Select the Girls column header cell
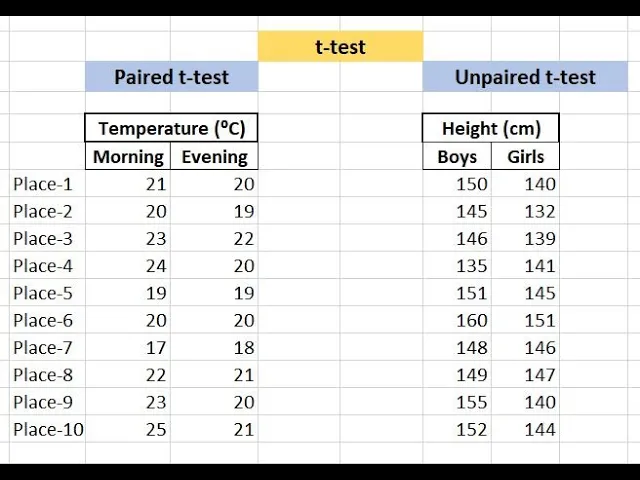 [x=525, y=156]
